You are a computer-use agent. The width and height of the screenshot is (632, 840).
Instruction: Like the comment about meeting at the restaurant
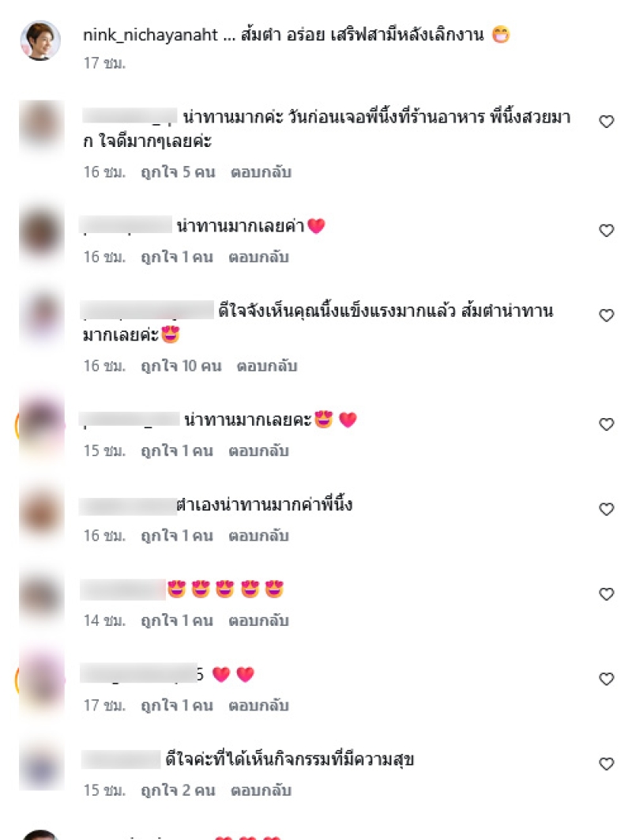[x=606, y=122]
